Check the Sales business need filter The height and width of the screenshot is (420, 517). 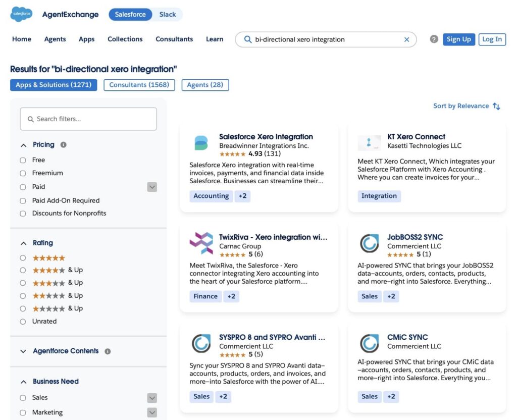(23, 398)
